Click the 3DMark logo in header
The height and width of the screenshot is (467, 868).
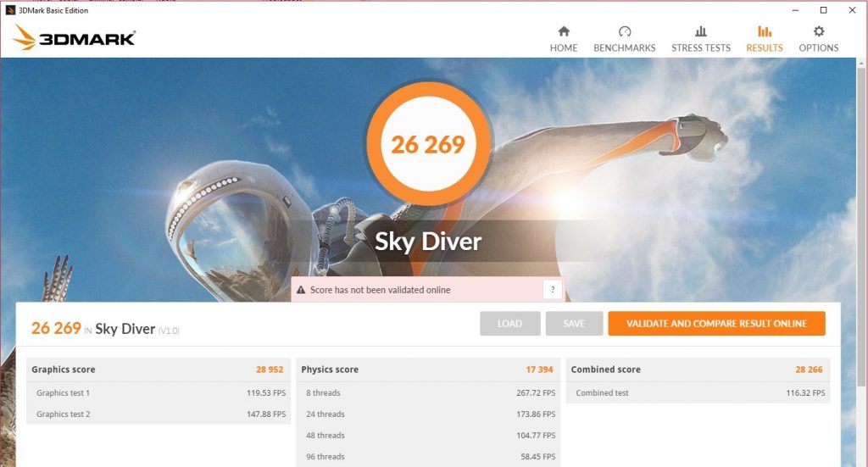[75, 37]
